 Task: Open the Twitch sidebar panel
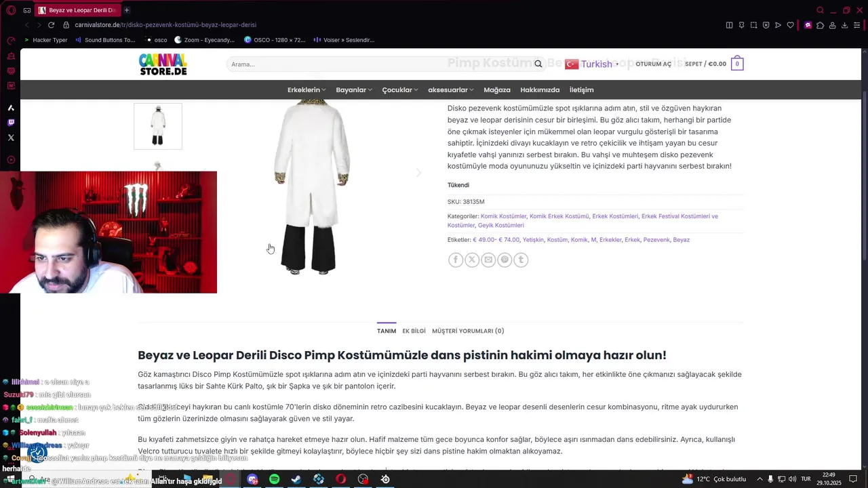(x=11, y=123)
